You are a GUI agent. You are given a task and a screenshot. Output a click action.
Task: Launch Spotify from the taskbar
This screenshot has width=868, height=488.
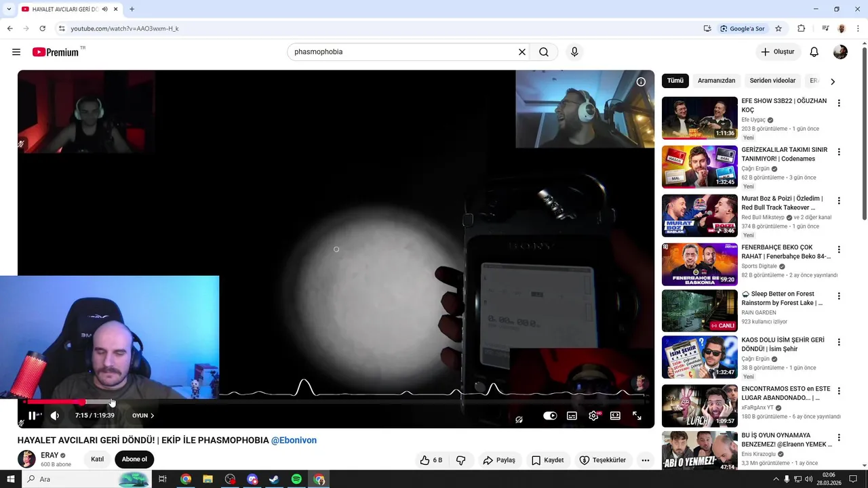point(296,479)
